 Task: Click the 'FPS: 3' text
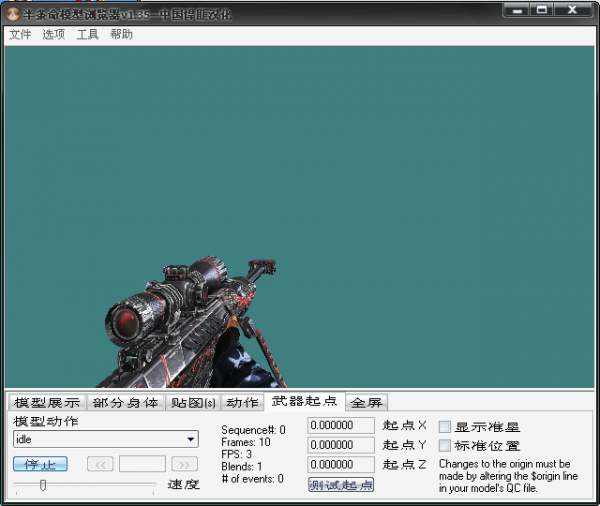coord(236,454)
